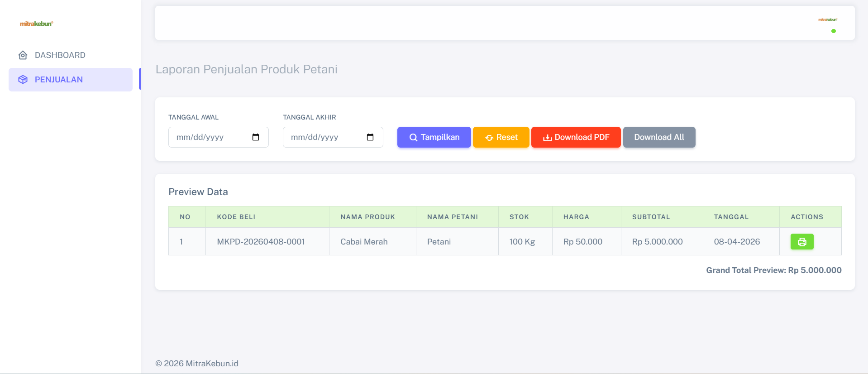Screen dimensions: 868x374
Task: Select the PENJUALAN menu item
Action: tap(71, 80)
